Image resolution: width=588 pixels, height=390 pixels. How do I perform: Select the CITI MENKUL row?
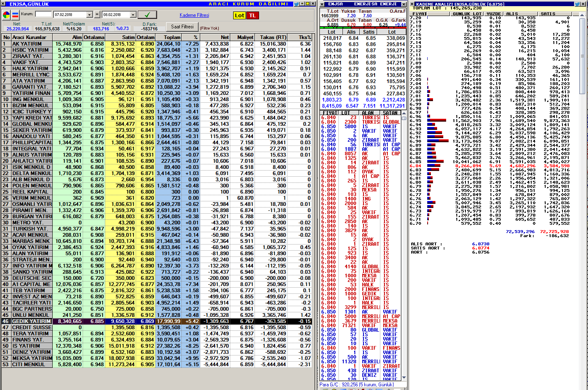(x=157, y=364)
